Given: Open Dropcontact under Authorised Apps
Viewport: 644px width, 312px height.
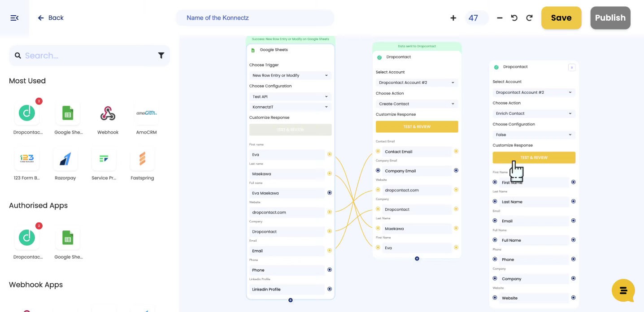Looking at the screenshot, I should (27, 238).
